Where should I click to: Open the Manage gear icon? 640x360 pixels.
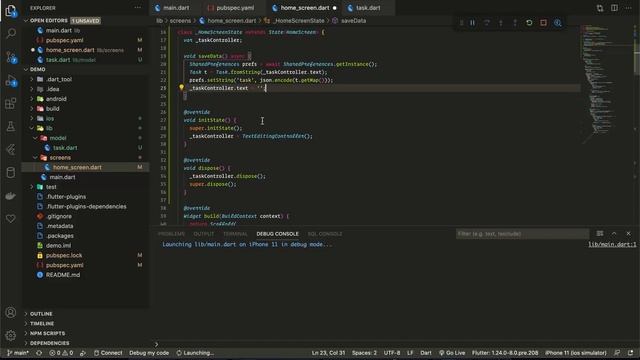(x=11, y=336)
